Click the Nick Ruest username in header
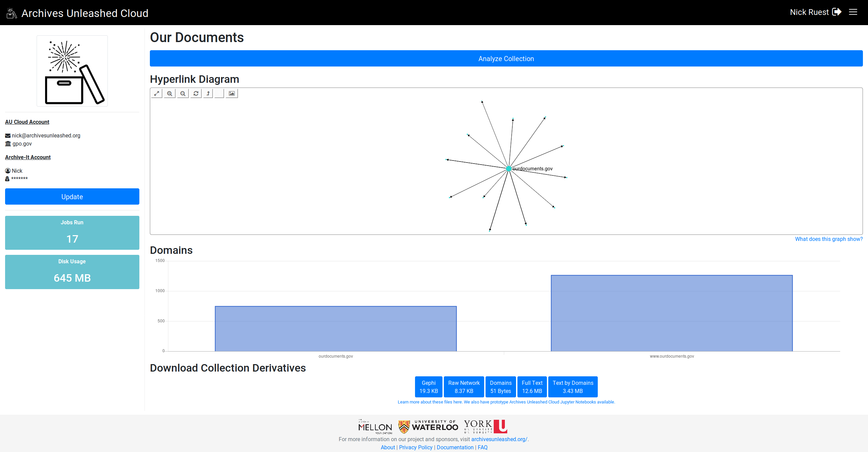Viewport: 868px width, 452px height. coord(809,12)
